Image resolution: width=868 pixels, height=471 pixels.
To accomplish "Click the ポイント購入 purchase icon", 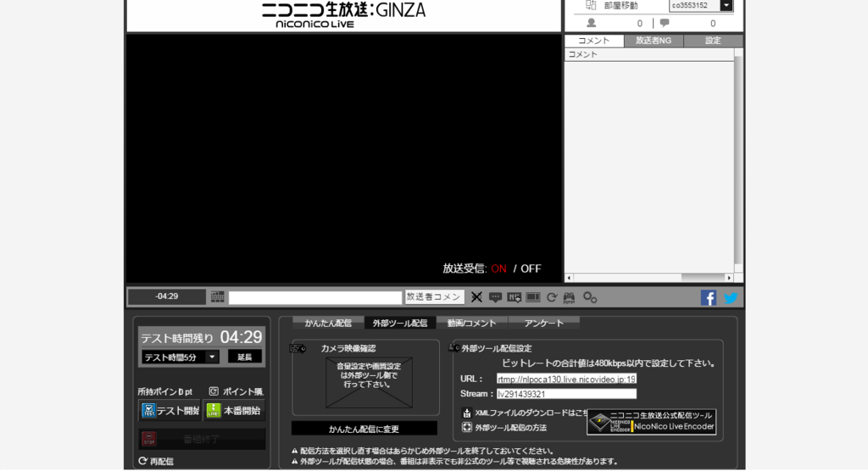I will pyautogui.click(x=214, y=391).
